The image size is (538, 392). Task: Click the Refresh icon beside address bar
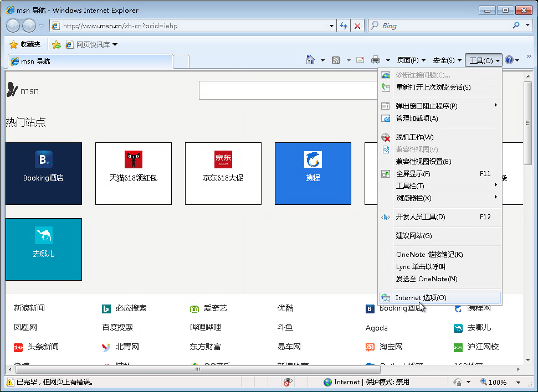(344, 25)
